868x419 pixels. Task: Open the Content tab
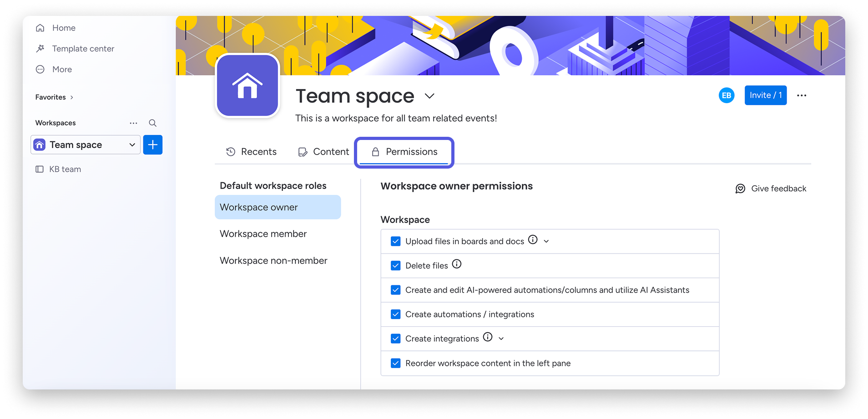tap(323, 152)
